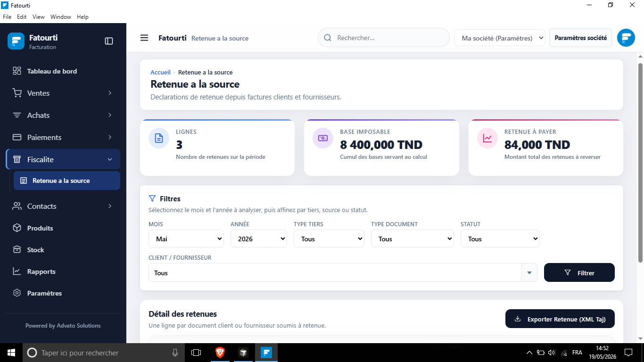This screenshot has width=644, height=362.
Task: Open the notification center icon
Action: 628,352
